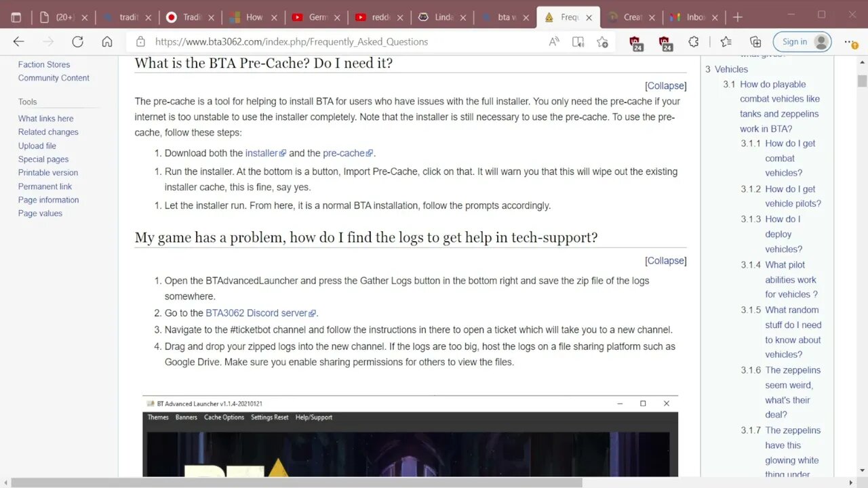Click Themes menu in launcher screenshot
The width and height of the screenshot is (868, 488).
158,418
